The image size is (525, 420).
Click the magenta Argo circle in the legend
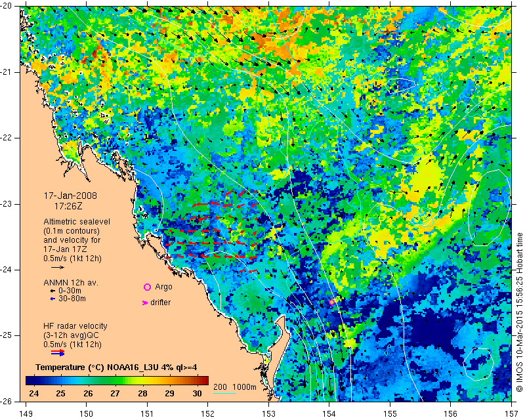pos(147,287)
